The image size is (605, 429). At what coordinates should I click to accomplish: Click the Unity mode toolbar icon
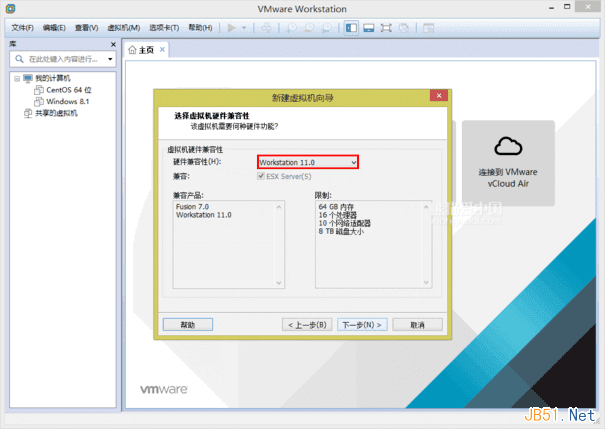coord(404,28)
